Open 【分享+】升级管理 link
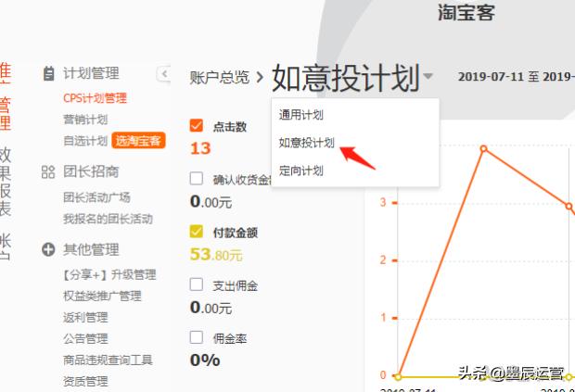The image size is (575, 392). pos(109,274)
